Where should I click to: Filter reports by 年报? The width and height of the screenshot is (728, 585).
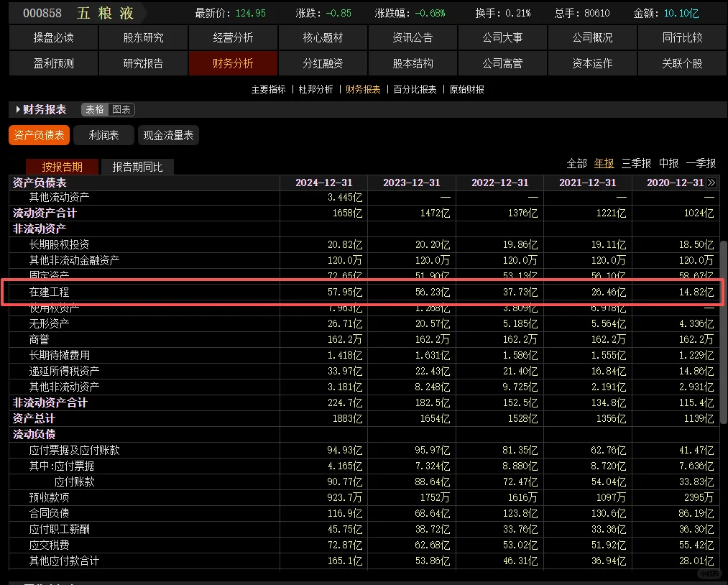[x=604, y=163]
